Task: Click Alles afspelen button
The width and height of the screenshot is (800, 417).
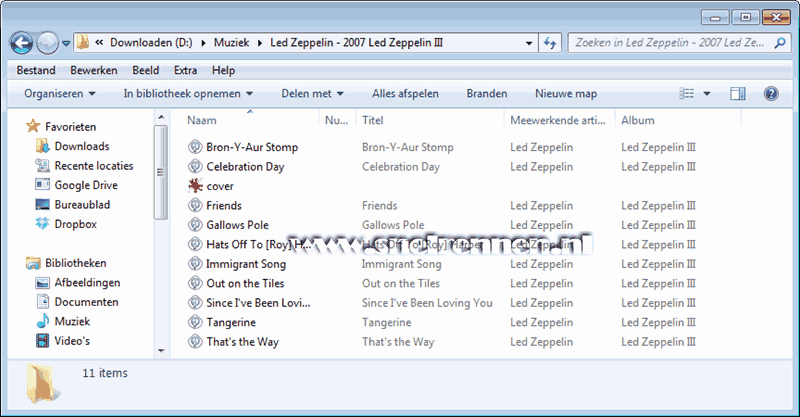Action: tap(405, 94)
